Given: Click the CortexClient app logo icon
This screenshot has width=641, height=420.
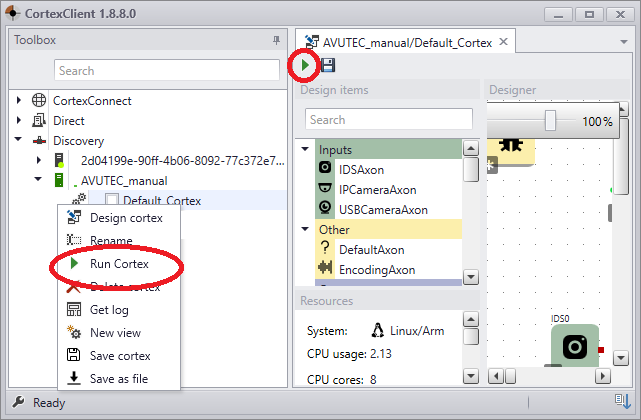Looking at the screenshot, I should point(13,13).
